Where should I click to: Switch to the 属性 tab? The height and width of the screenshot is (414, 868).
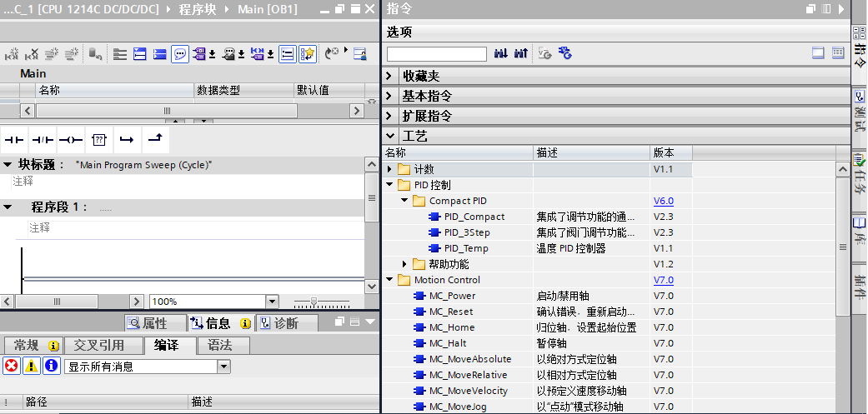click(154, 323)
